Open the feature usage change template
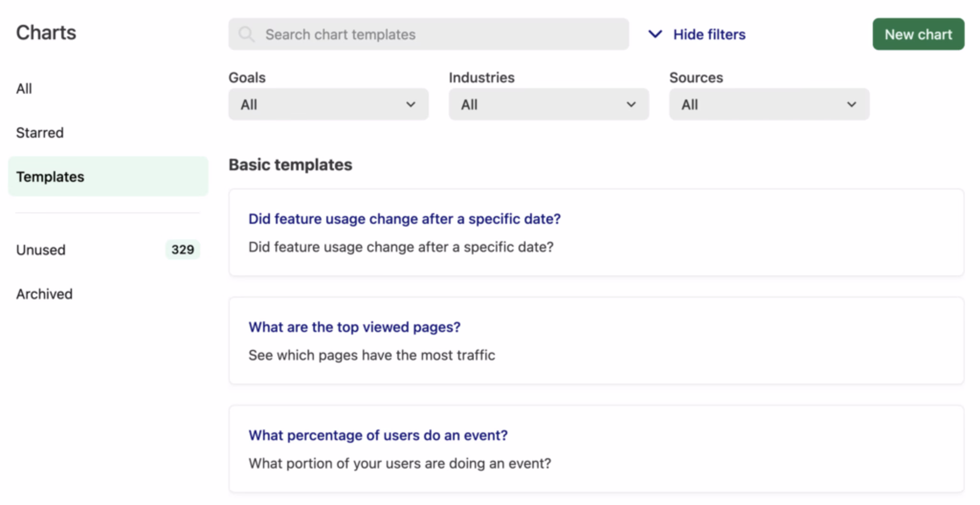The height and width of the screenshot is (505, 980). click(x=404, y=219)
